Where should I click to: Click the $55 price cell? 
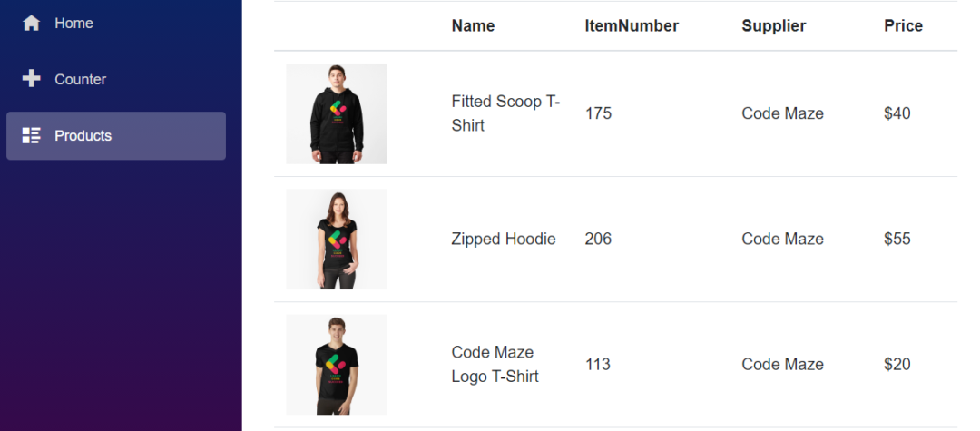click(x=897, y=239)
